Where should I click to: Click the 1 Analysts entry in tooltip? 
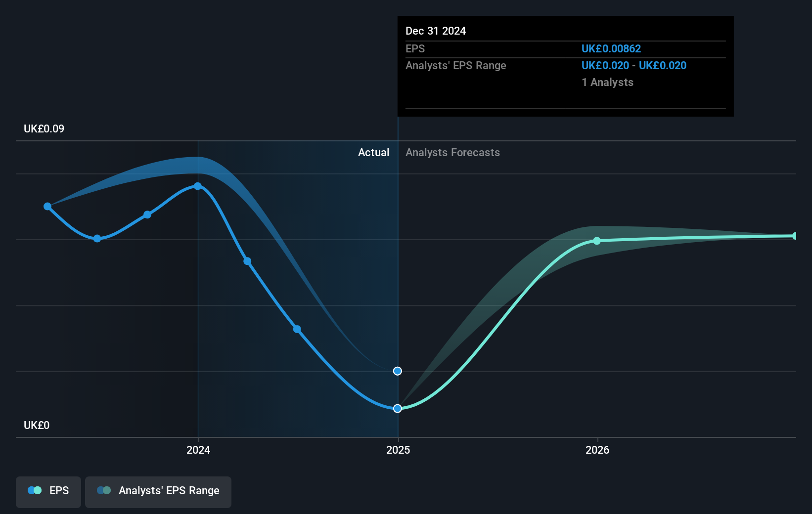tap(607, 82)
